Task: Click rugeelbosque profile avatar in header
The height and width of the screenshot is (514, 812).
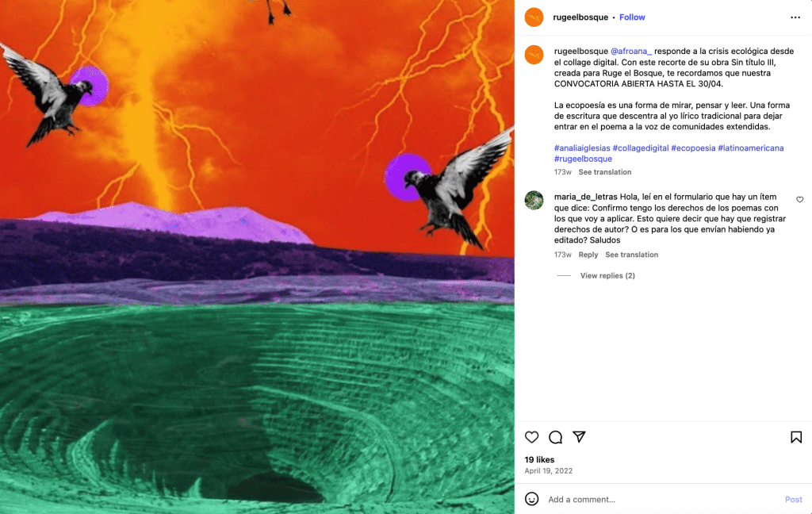Action: 534,17
